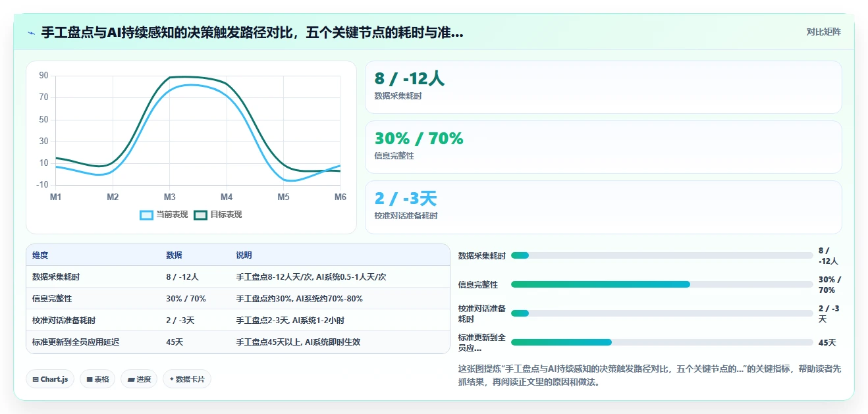Click the 手工盘点8-12人天/次 description cell

click(311, 277)
